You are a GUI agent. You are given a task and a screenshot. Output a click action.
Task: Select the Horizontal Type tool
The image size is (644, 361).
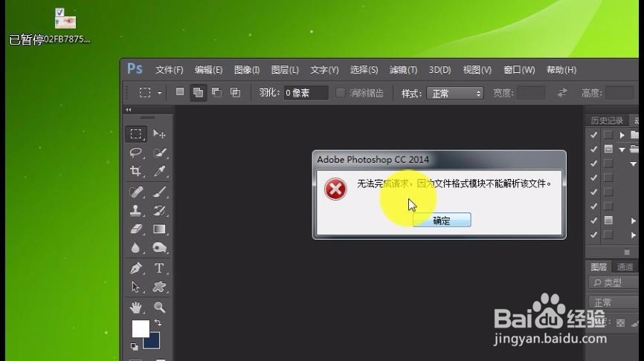[x=159, y=268]
